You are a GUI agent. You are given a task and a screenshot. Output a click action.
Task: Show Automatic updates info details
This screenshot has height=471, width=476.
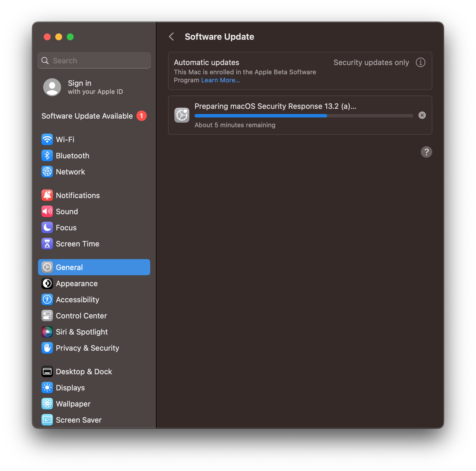[420, 62]
